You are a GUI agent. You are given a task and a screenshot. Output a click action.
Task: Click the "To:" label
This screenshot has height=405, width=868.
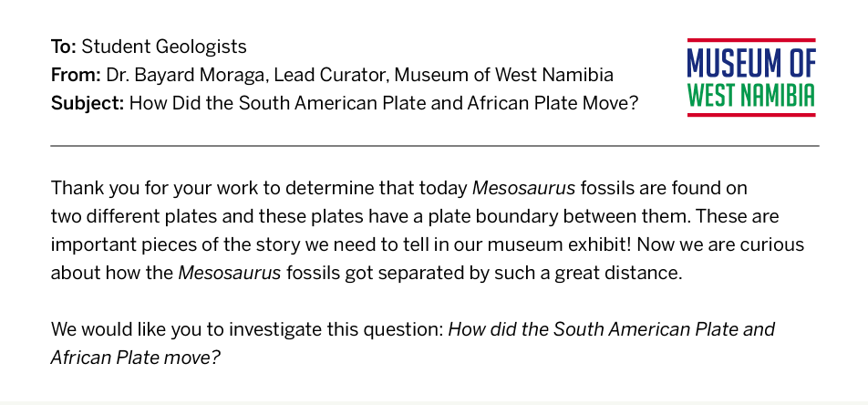pos(64,47)
